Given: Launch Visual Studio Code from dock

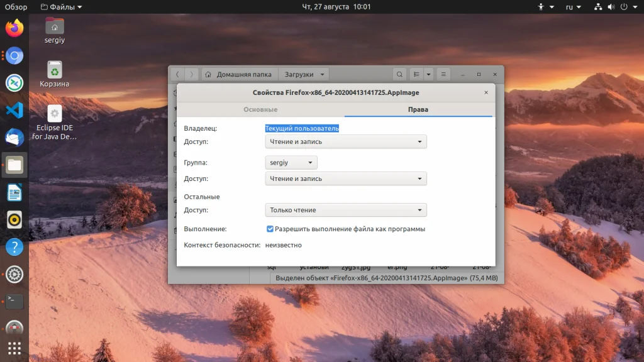Looking at the screenshot, I should point(14,111).
